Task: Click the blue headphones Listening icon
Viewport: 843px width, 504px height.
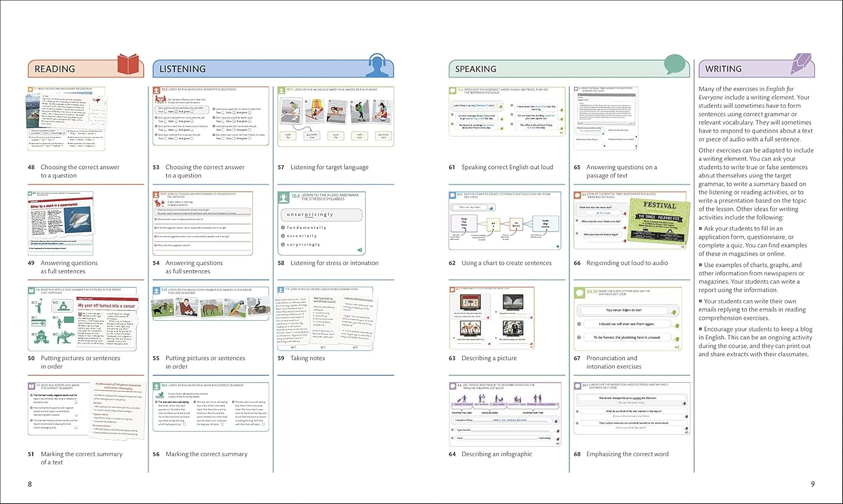Action: (x=379, y=65)
